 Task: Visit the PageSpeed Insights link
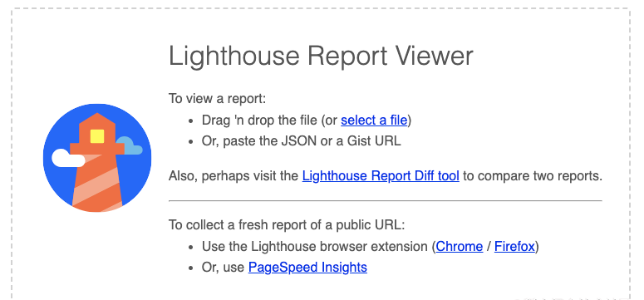click(307, 268)
